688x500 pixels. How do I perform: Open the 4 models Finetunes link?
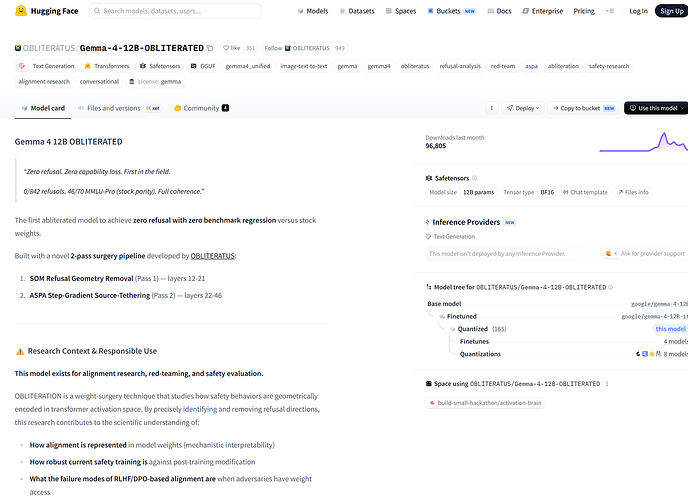click(x=675, y=342)
